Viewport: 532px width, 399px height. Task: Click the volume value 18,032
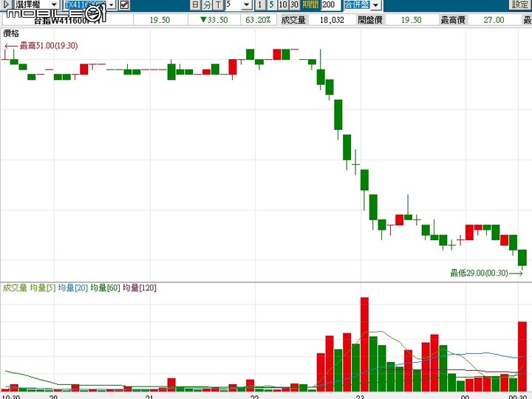[x=332, y=20]
